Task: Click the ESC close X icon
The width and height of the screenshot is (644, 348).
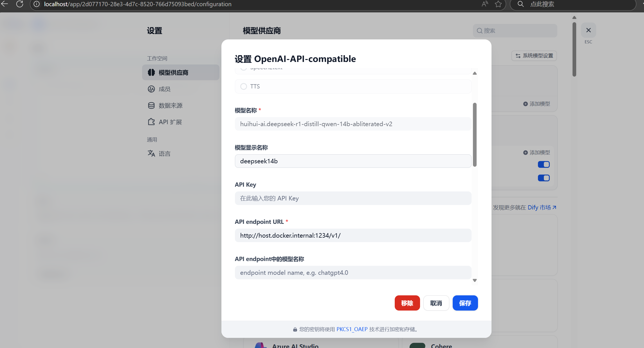Action: (588, 30)
